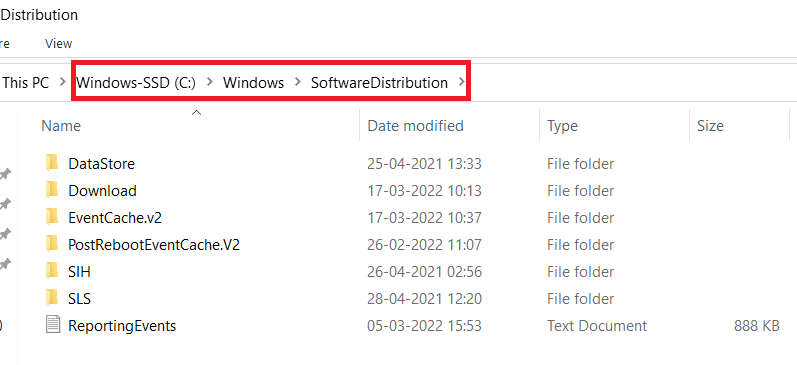Navigate to Windows breadcrumb segment

point(254,82)
